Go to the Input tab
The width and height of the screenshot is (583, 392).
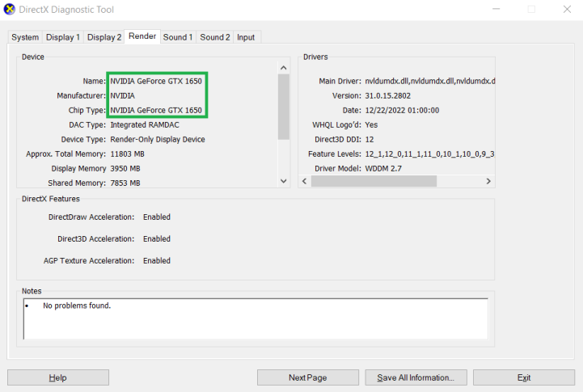click(246, 37)
